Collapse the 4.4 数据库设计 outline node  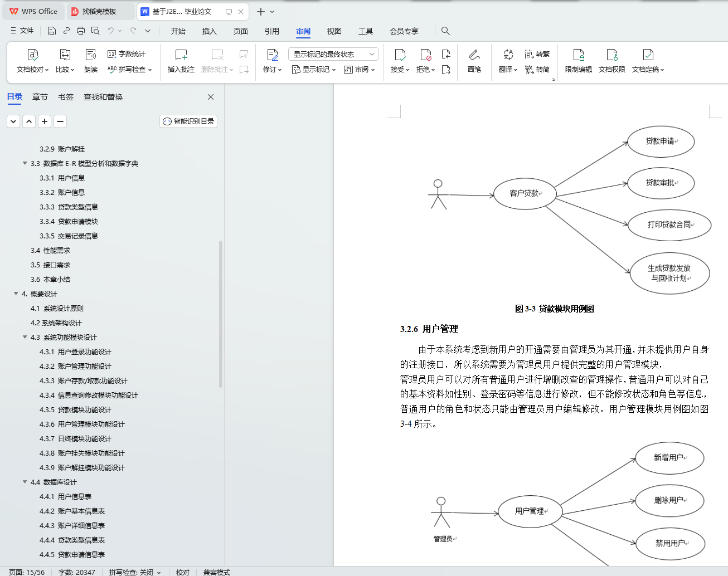coord(25,482)
